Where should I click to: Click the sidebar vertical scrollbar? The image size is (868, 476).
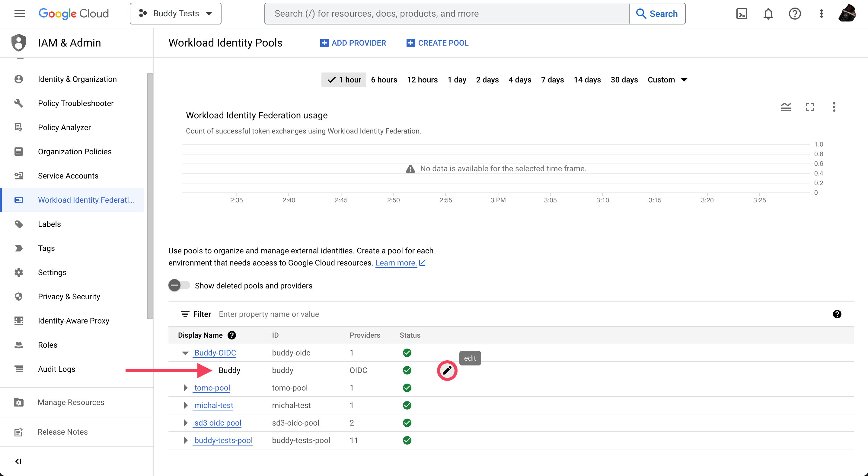pos(150,195)
